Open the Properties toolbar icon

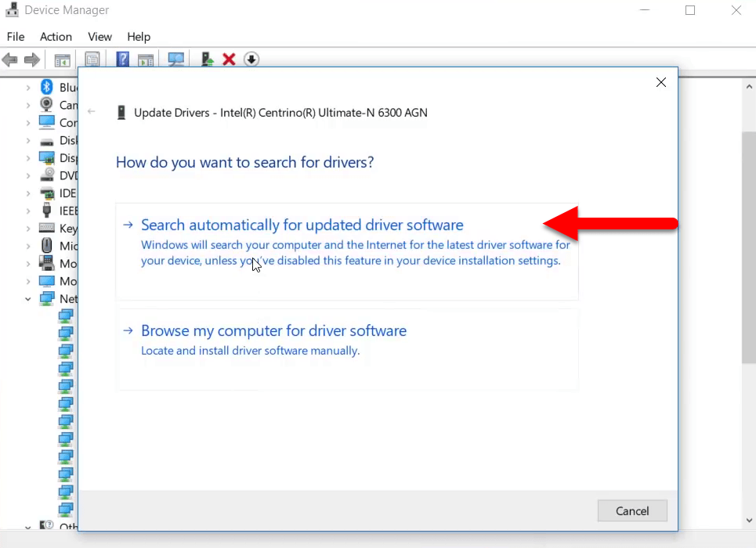(x=92, y=59)
